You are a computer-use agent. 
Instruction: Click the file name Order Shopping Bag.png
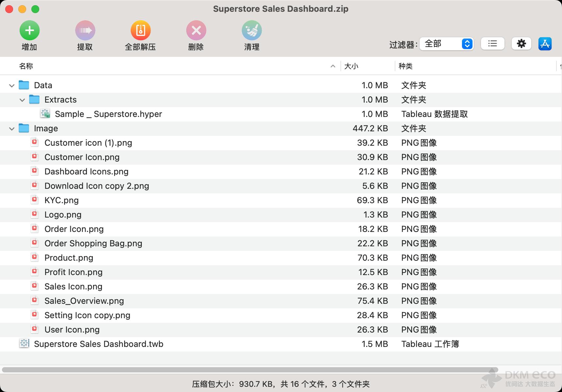93,243
